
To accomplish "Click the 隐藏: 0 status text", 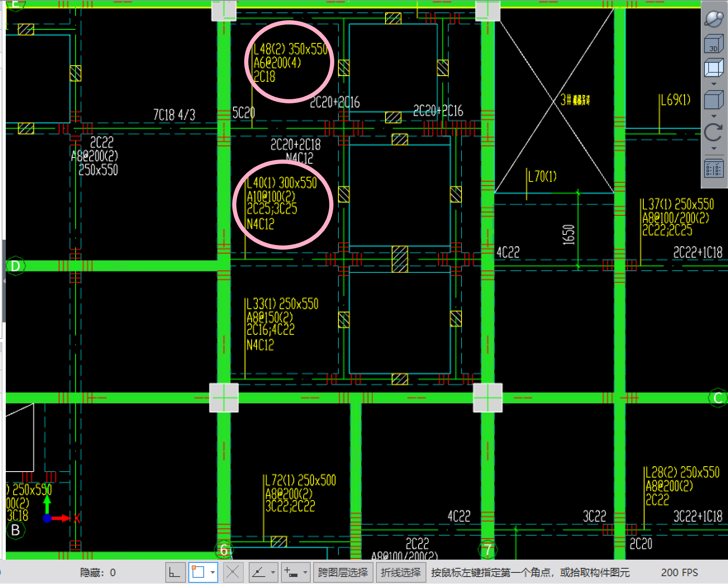I will click(98, 573).
